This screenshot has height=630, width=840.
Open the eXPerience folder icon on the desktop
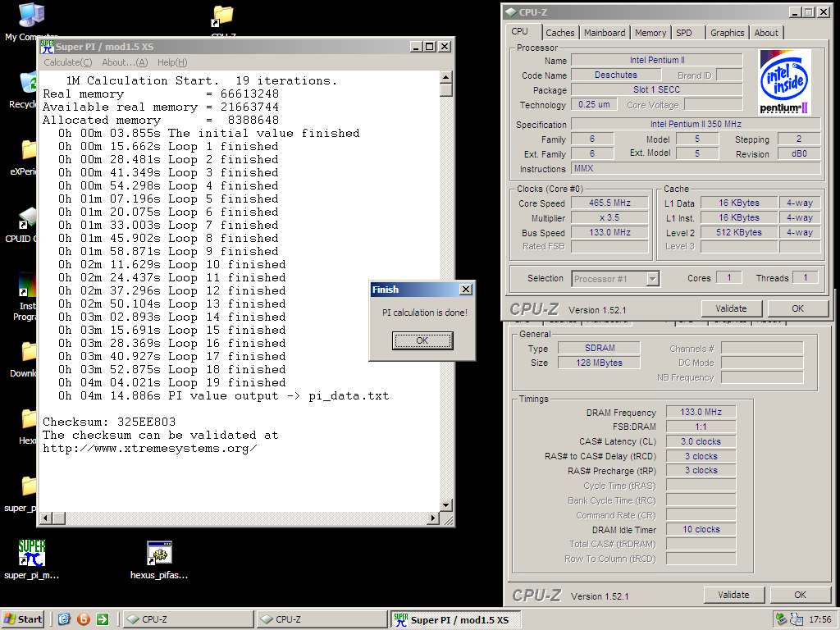[x=29, y=150]
